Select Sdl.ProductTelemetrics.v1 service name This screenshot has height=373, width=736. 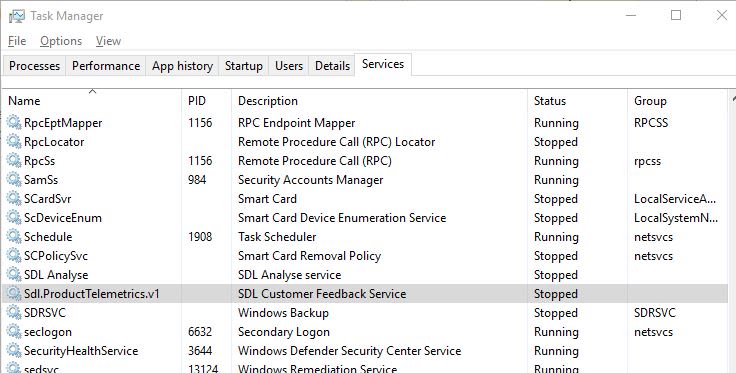[92, 294]
